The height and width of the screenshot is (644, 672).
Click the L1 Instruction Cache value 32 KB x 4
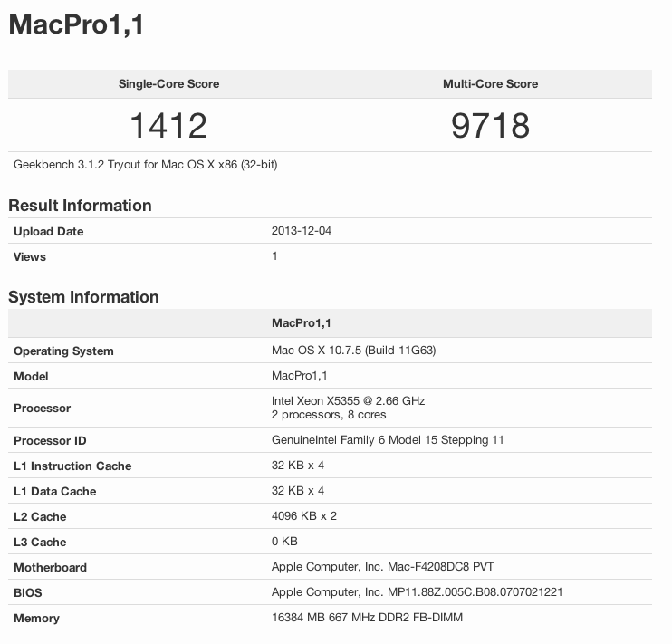[298, 466]
